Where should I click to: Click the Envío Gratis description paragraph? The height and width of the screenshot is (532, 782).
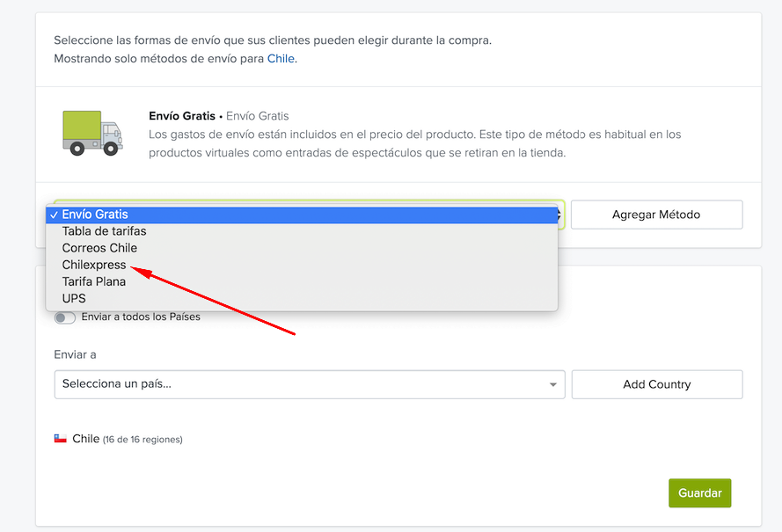pyautogui.click(x=413, y=143)
